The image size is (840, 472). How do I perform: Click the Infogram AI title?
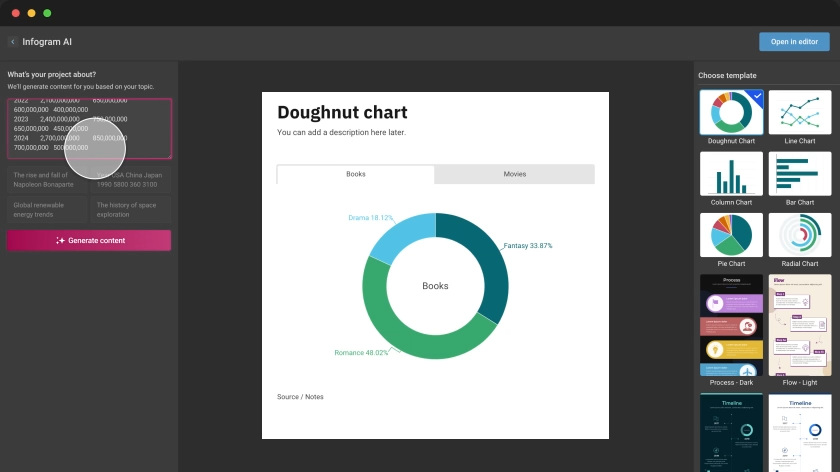pyautogui.click(x=47, y=42)
